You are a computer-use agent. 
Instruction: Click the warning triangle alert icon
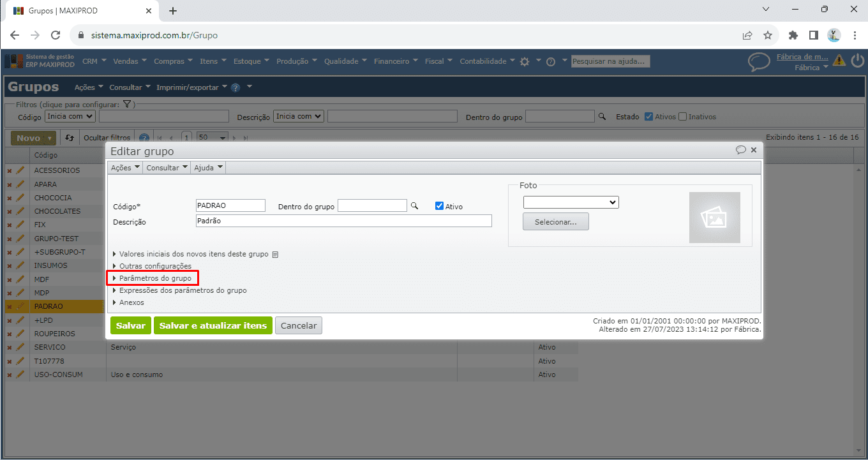pos(839,61)
